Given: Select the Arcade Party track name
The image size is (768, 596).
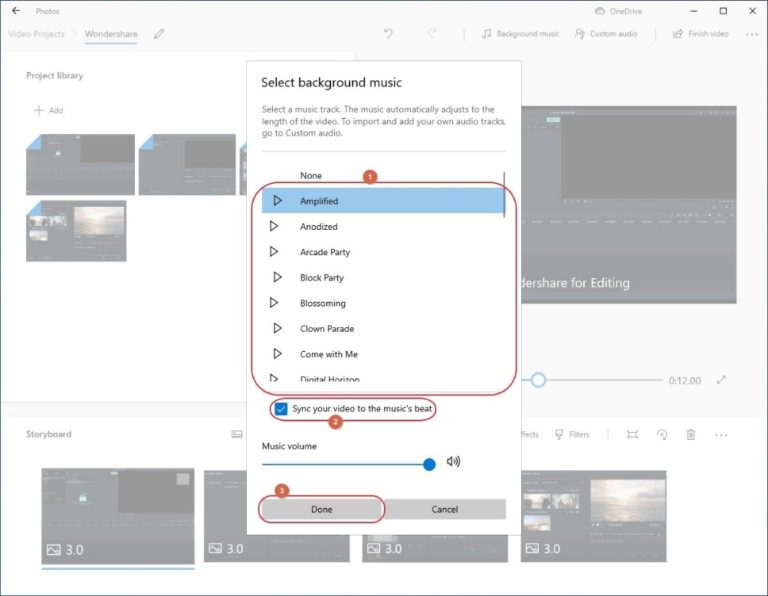Looking at the screenshot, I should tap(325, 252).
